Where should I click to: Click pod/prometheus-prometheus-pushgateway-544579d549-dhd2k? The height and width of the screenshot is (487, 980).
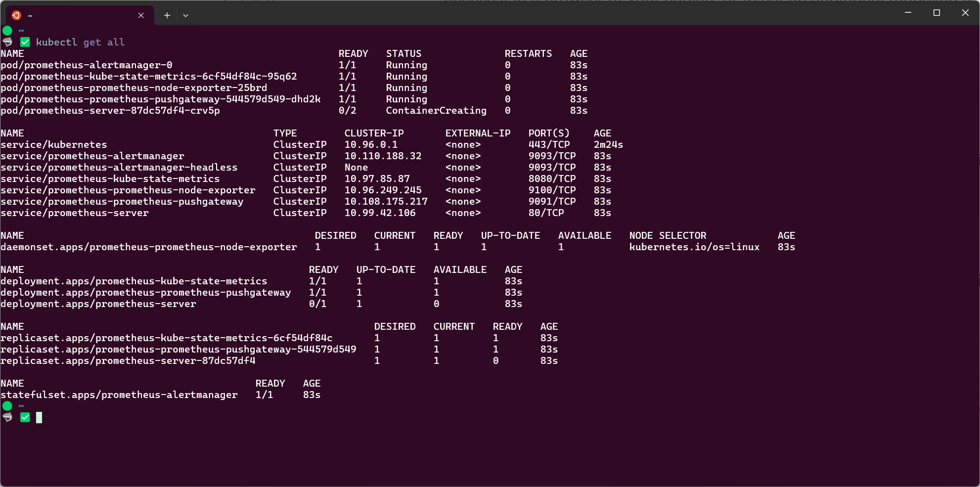[x=161, y=99]
